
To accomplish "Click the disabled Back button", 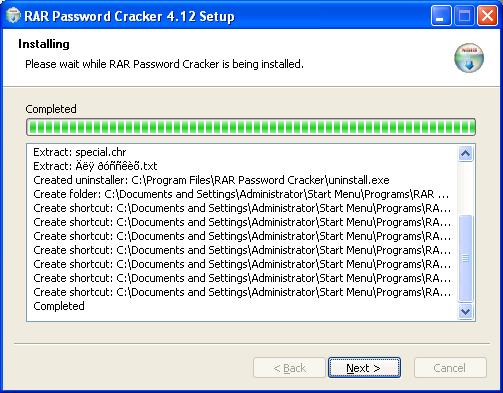I will pyautogui.click(x=289, y=368).
